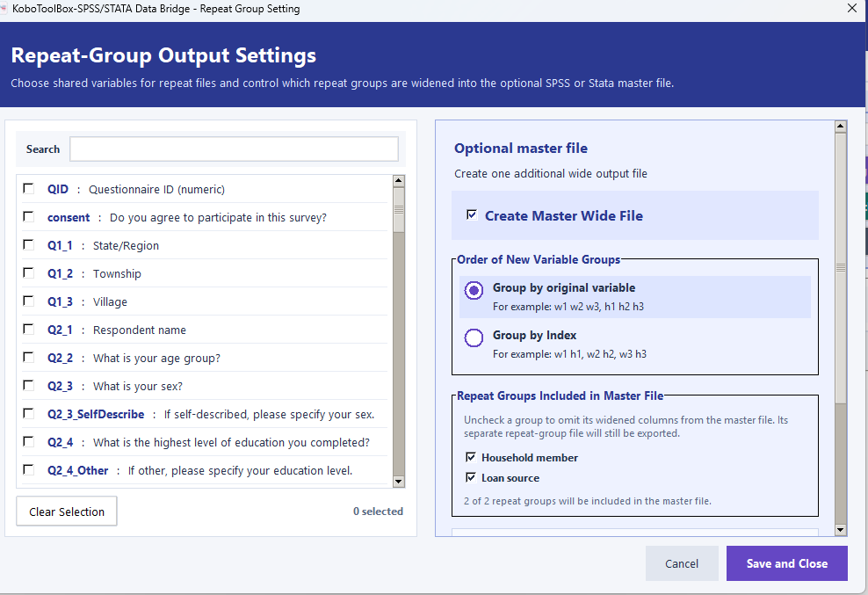Uncheck the Loan source repeat group
The width and height of the screenshot is (868, 595).
[471, 477]
